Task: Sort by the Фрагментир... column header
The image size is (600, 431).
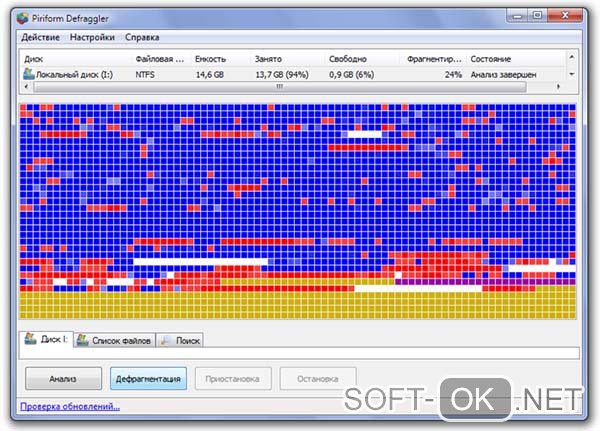Action: pos(434,59)
